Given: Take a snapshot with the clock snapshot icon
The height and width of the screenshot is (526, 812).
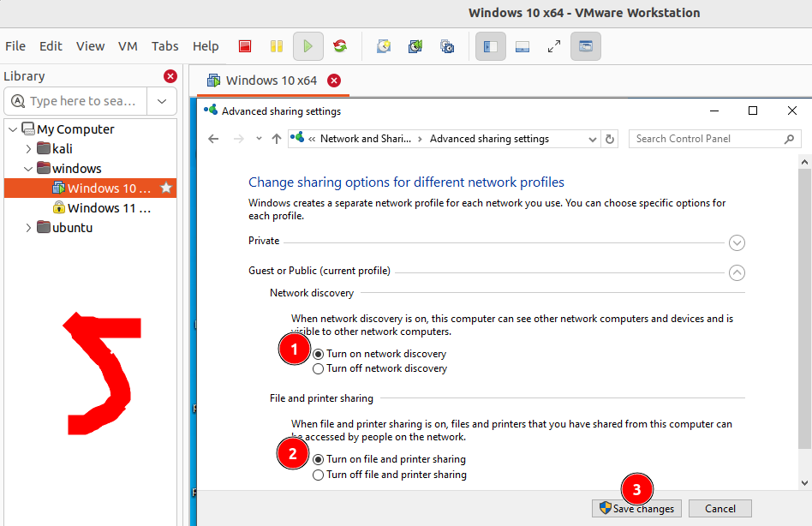Looking at the screenshot, I should 384,46.
